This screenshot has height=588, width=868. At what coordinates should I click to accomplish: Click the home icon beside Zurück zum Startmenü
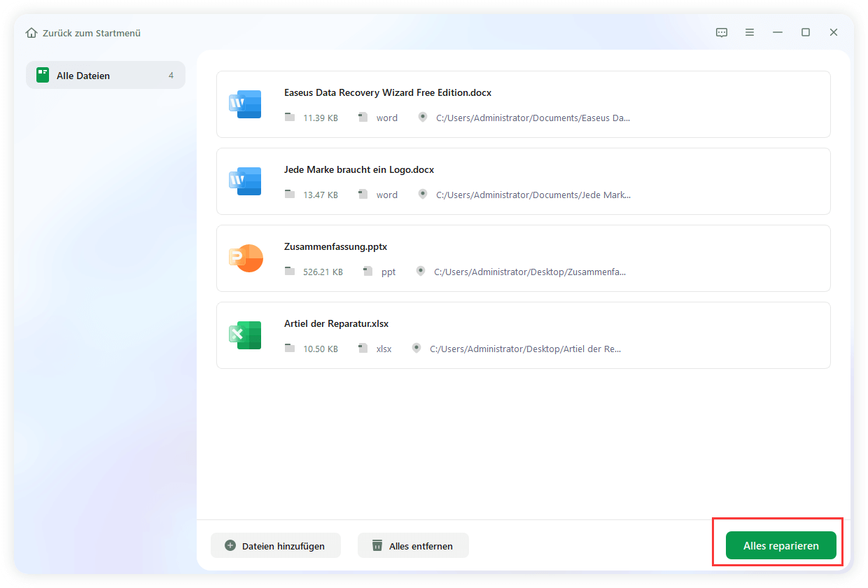[x=31, y=33]
